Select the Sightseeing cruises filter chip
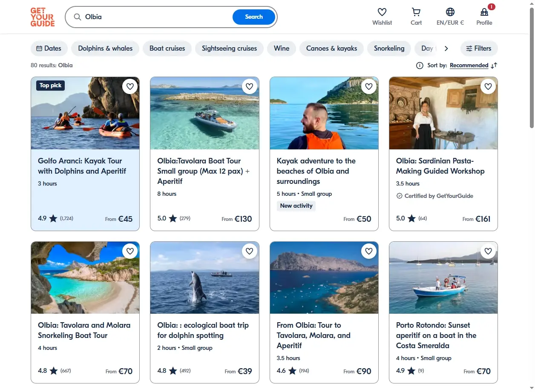This screenshot has height=392, width=535. [x=230, y=49]
